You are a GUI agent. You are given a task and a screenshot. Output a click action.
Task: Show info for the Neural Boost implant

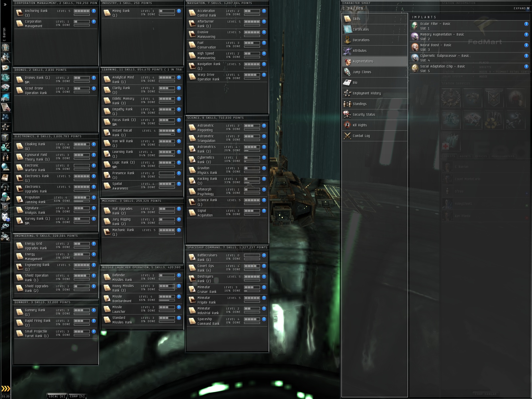(526, 45)
